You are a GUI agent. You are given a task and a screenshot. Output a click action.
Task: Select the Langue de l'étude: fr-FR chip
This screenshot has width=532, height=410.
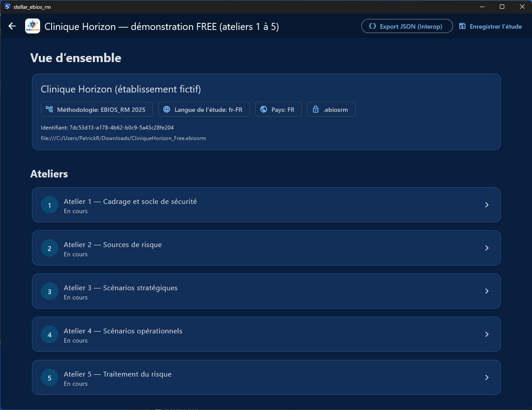coord(204,110)
